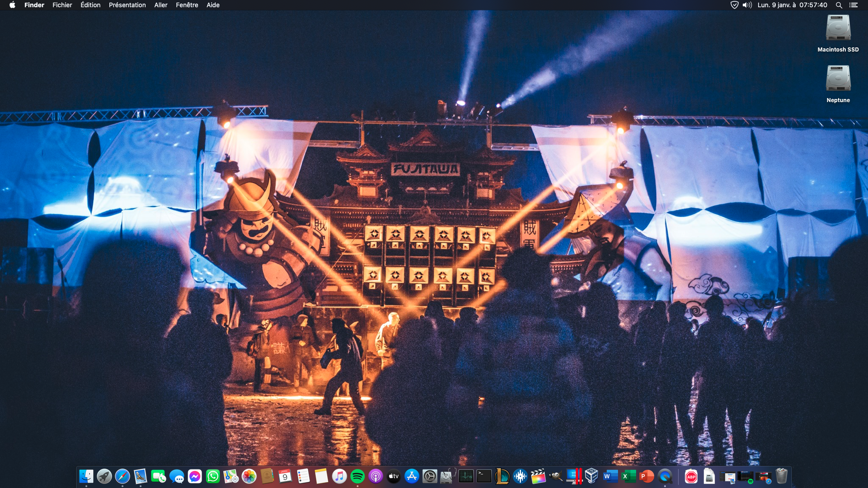
Task: Open Activity Monitor dock icon
Action: 466,476
